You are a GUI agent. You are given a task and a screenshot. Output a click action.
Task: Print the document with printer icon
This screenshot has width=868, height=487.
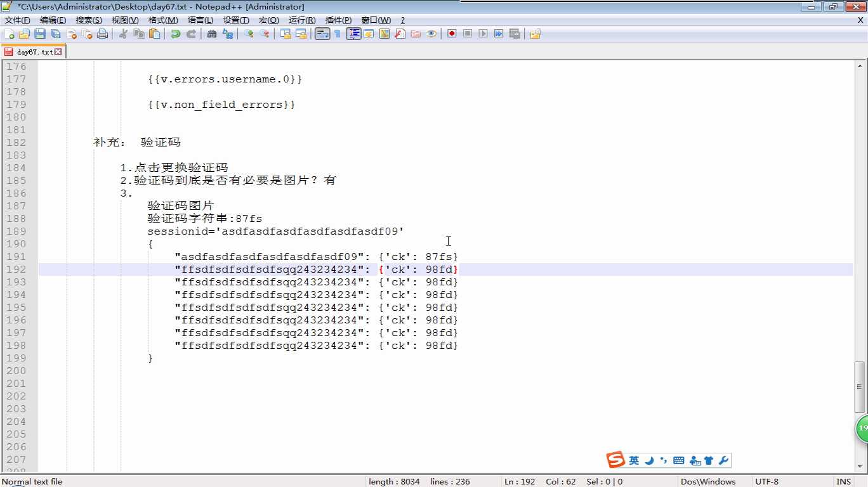pos(102,34)
